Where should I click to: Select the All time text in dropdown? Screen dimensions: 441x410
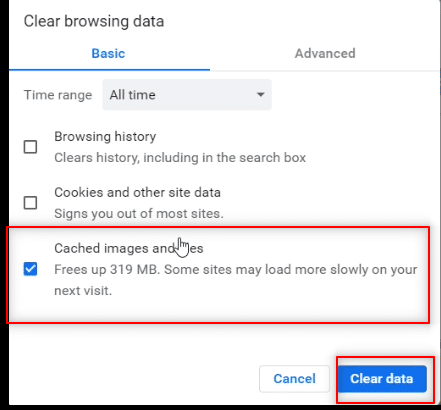(133, 95)
